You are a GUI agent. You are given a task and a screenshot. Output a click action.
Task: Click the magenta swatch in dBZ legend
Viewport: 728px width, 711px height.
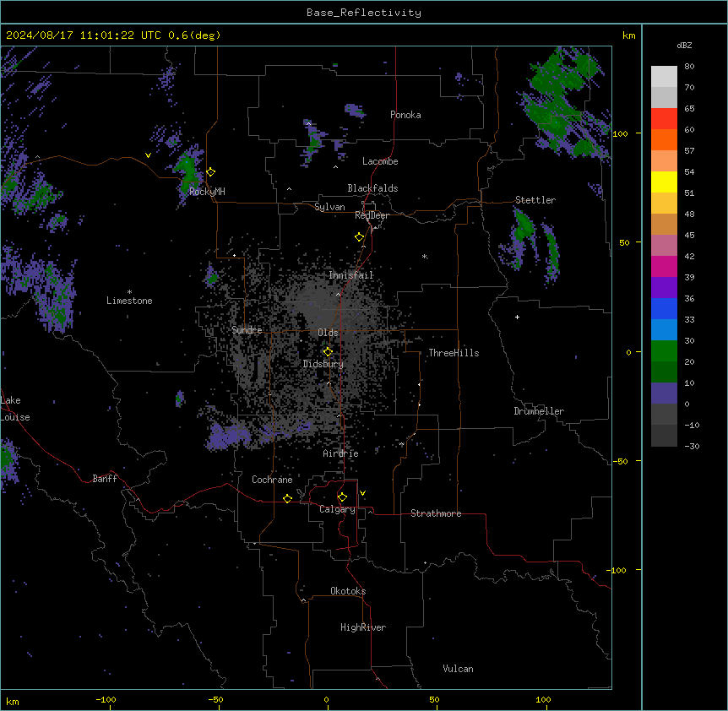[664, 266]
